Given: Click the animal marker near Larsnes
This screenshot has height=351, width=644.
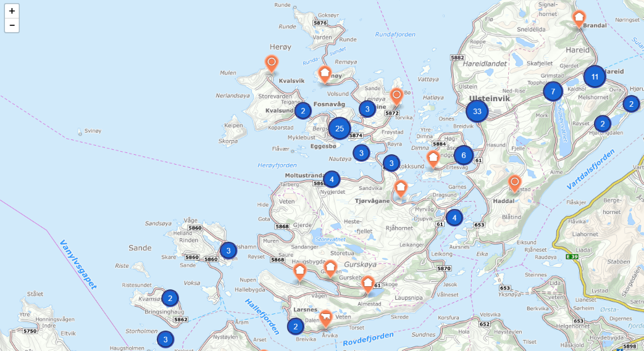Looking at the screenshot, I should tap(325, 318).
